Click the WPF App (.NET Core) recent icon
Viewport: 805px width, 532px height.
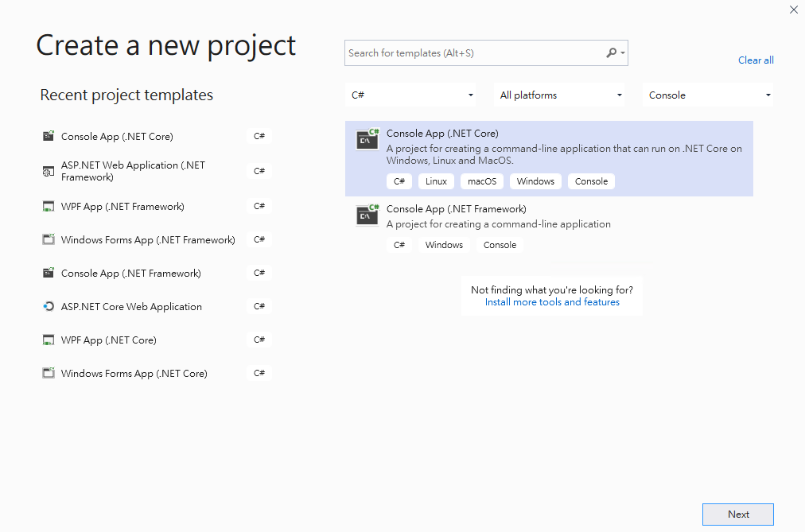click(49, 340)
